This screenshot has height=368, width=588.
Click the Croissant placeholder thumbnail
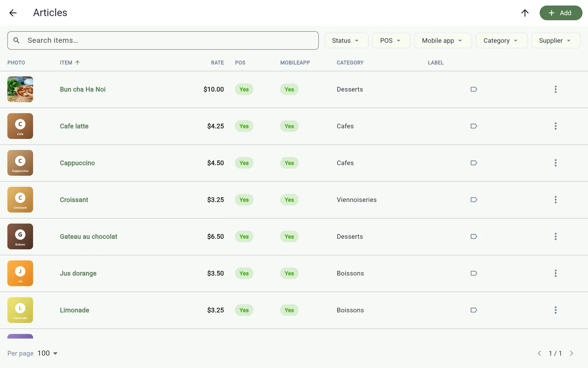[20, 200]
